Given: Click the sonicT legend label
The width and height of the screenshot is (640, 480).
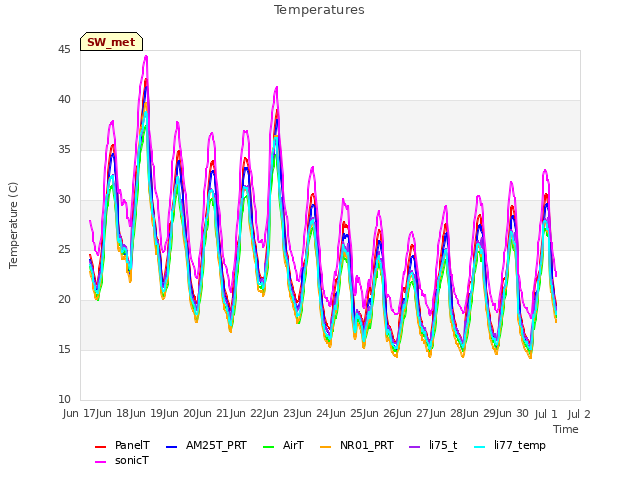Looking at the screenshot, I should [132, 460].
